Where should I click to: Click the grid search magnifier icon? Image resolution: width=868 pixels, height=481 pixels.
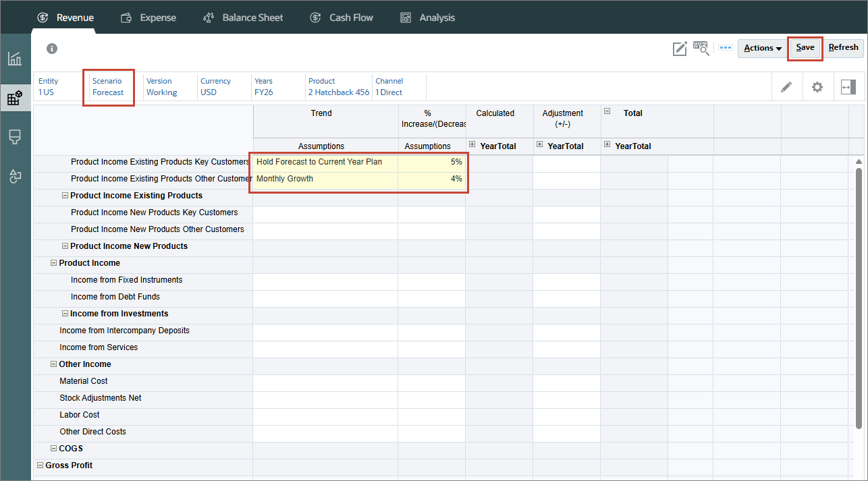pyautogui.click(x=701, y=48)
